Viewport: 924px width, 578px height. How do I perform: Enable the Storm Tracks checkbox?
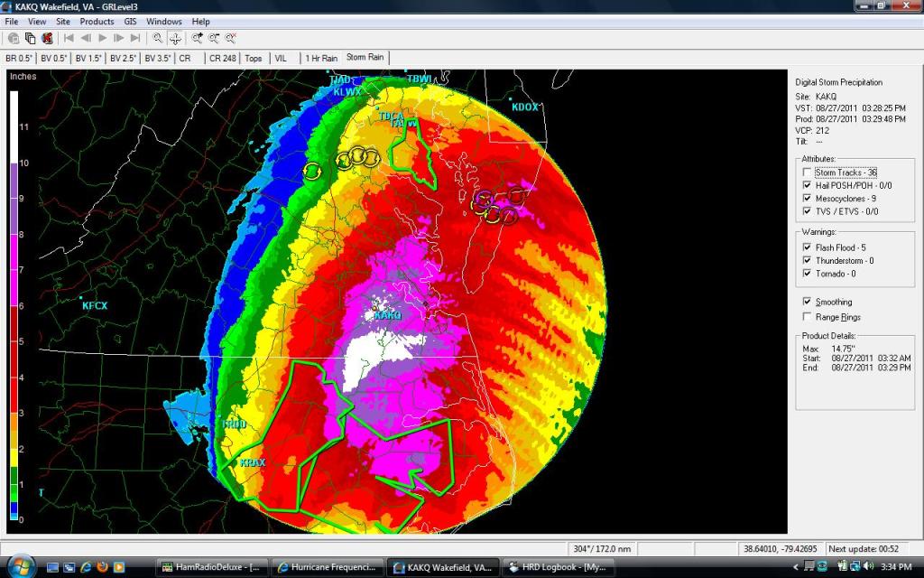807,172
